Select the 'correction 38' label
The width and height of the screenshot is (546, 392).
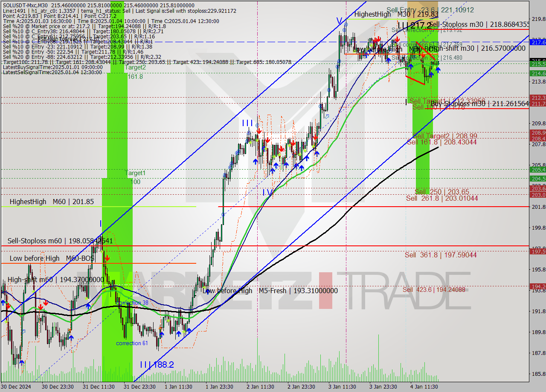tap(133, 303)
